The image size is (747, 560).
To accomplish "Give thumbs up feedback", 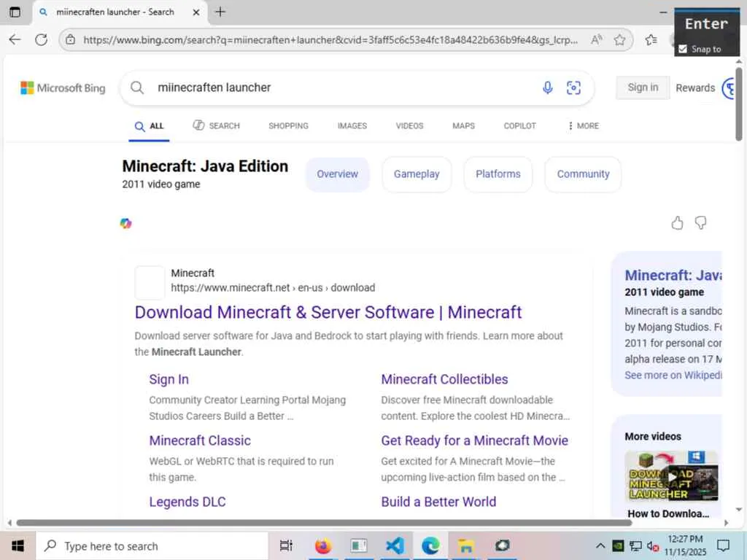I will (x=677, y=223).
